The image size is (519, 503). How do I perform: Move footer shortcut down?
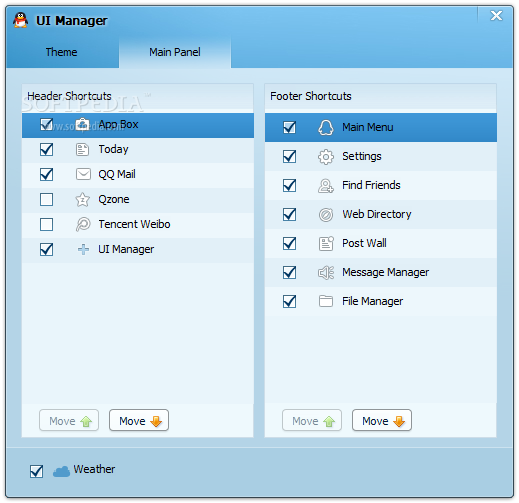(x=382, y=421)
